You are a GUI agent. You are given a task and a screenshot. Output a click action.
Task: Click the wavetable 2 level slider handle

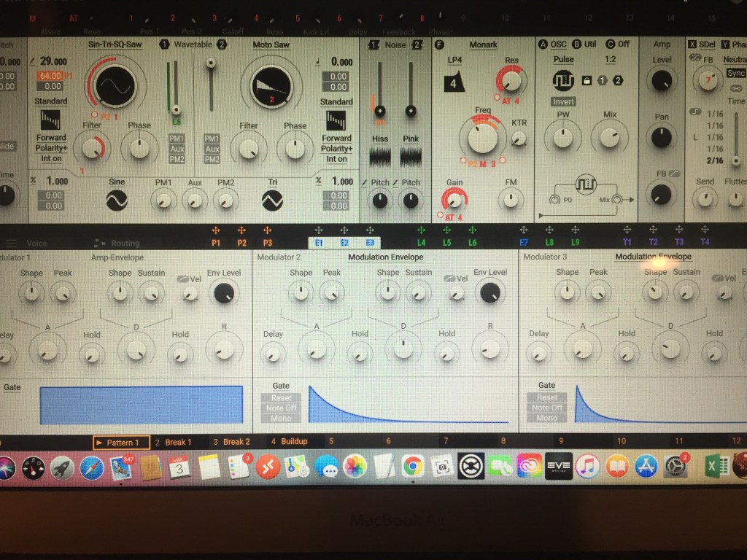(211, 64)
